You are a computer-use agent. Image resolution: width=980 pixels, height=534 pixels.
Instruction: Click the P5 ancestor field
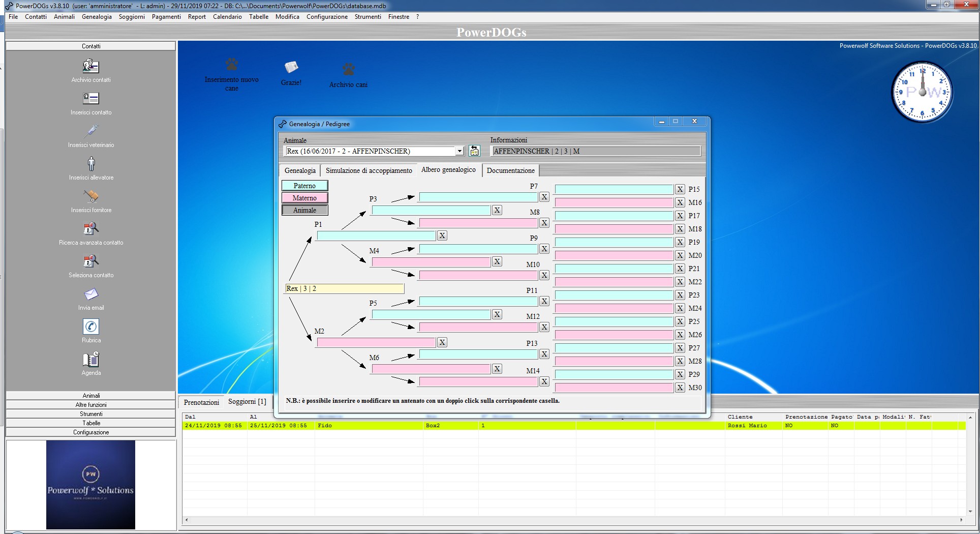point(431,314)
